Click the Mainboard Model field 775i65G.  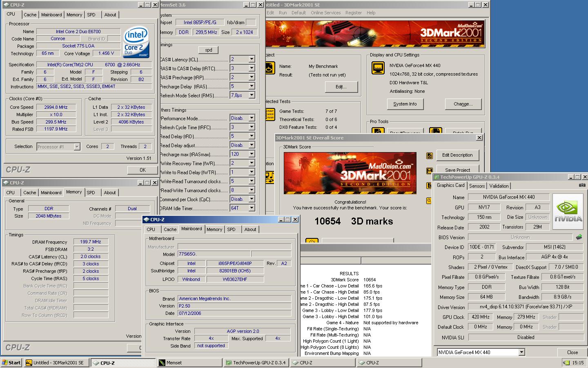tap(214, 254)
